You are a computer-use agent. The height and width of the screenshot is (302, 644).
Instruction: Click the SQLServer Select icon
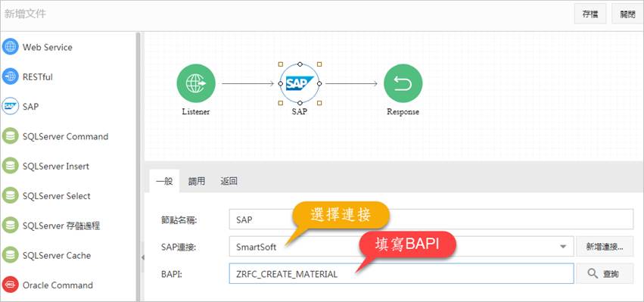click(x=11, y=195)
